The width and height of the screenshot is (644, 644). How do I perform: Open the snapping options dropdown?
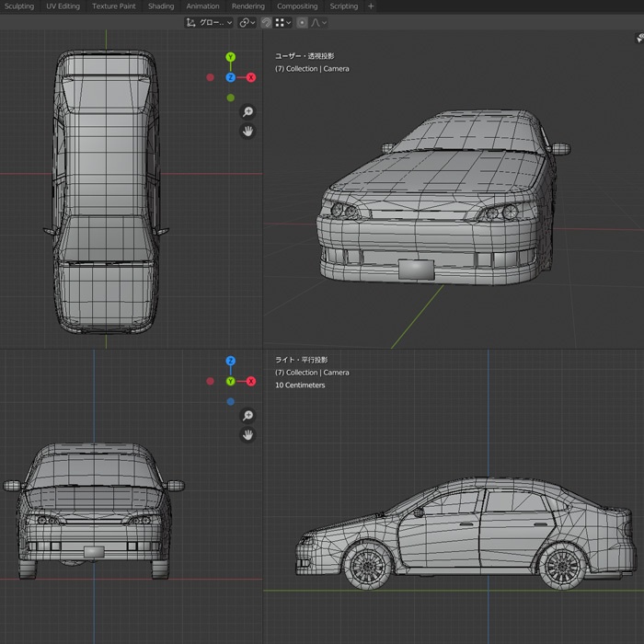click(283, 22)
